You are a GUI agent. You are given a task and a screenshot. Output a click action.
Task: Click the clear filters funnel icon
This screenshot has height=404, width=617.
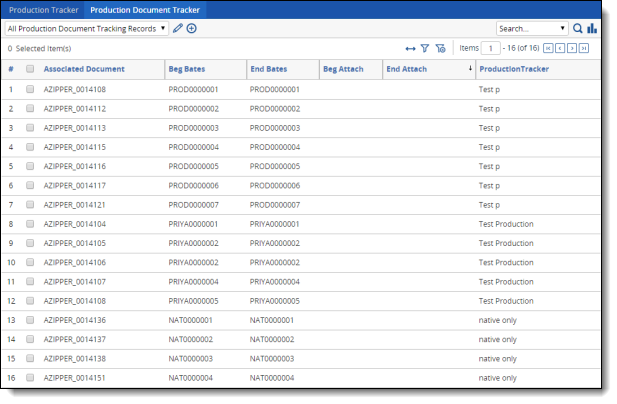coord(440,48)
